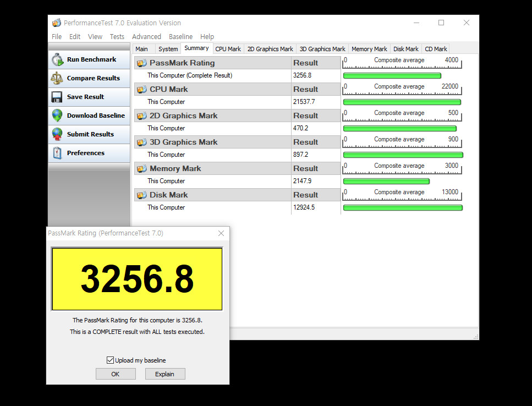Open the Edit menu

point(75,37)
